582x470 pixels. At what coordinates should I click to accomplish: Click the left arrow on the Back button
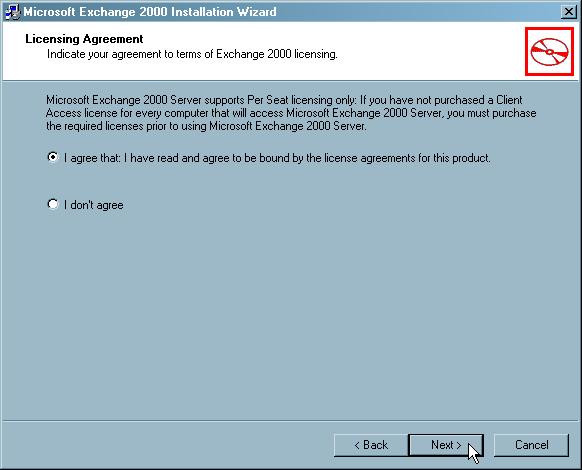point(357,445)
